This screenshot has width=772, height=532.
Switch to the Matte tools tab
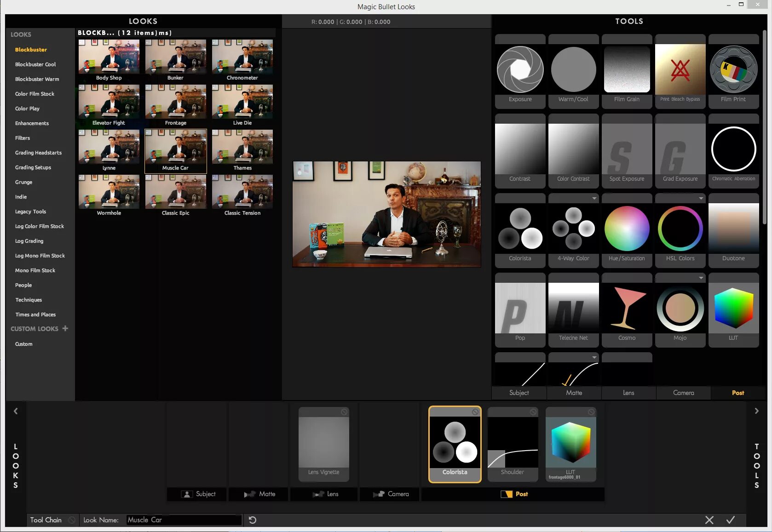pos(574,393)
